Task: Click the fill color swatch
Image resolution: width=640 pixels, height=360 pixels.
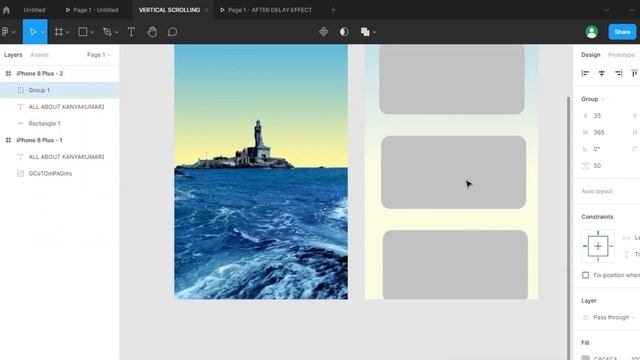Action: 585,358
